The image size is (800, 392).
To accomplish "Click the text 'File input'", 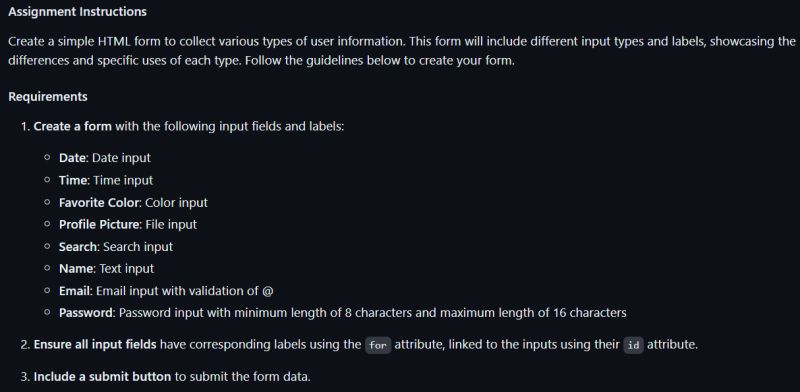I will point(171,225).
